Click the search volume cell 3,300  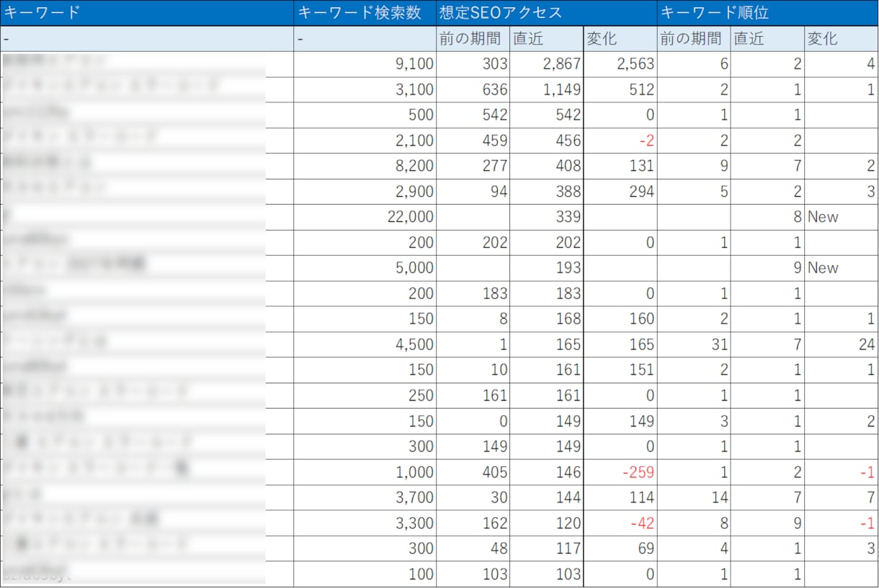[x=365, y=523]
